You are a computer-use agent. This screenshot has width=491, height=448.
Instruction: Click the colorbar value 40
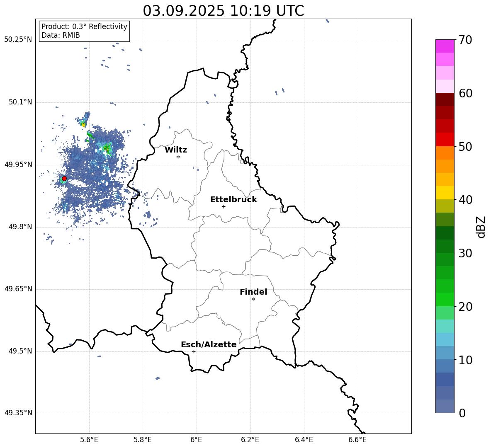tap(465, 200)
